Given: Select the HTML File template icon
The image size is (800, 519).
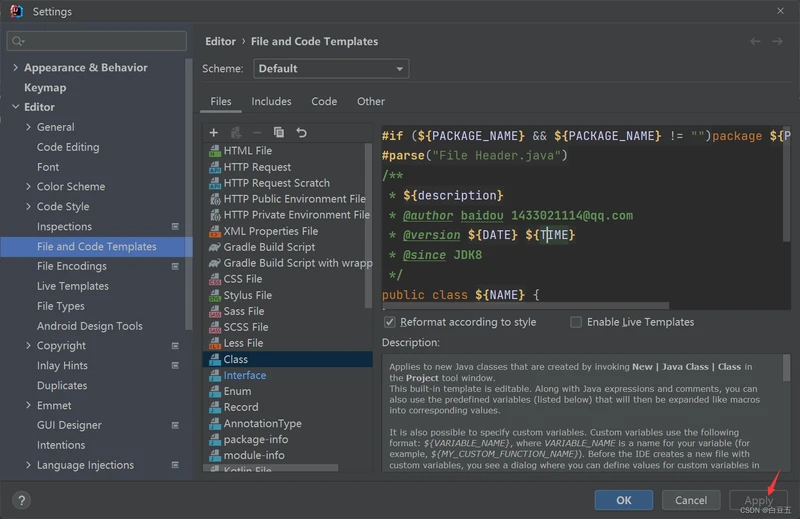Looking at the screenshot, I should click(x=214, y=151).
